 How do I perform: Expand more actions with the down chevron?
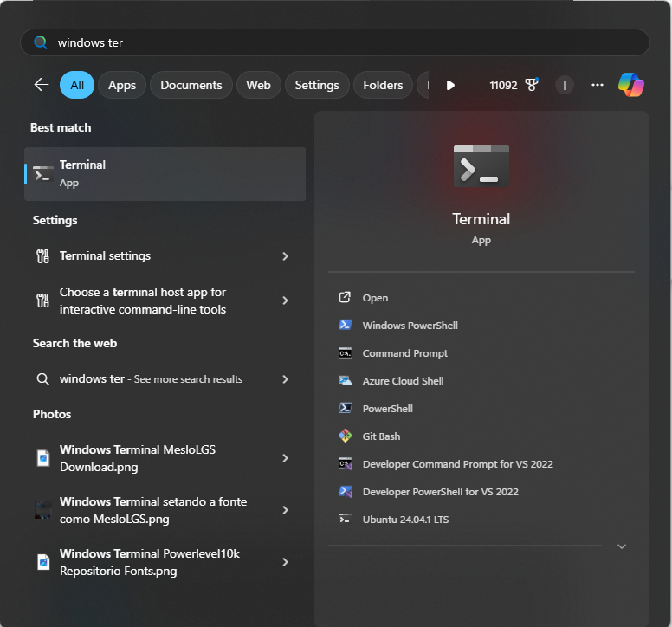tap(622, 546)
